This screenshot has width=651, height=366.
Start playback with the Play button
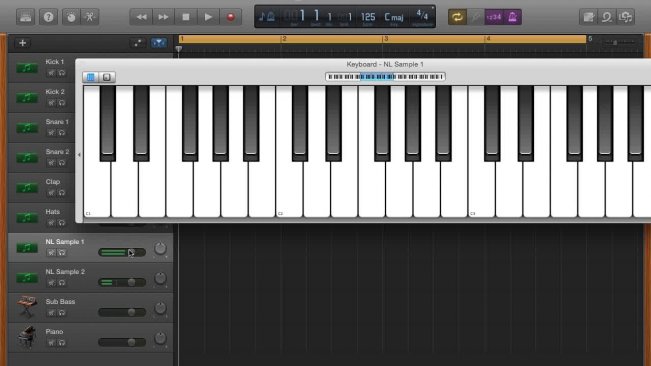(208, 17)
